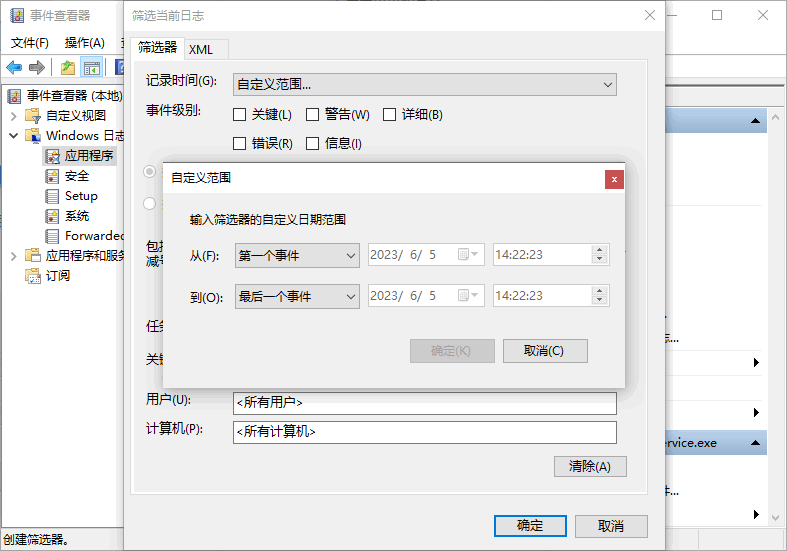Click 取消(C) in the 自定义范围 dialog
Viewport: 787px width, 551px height.
[545, 351]
